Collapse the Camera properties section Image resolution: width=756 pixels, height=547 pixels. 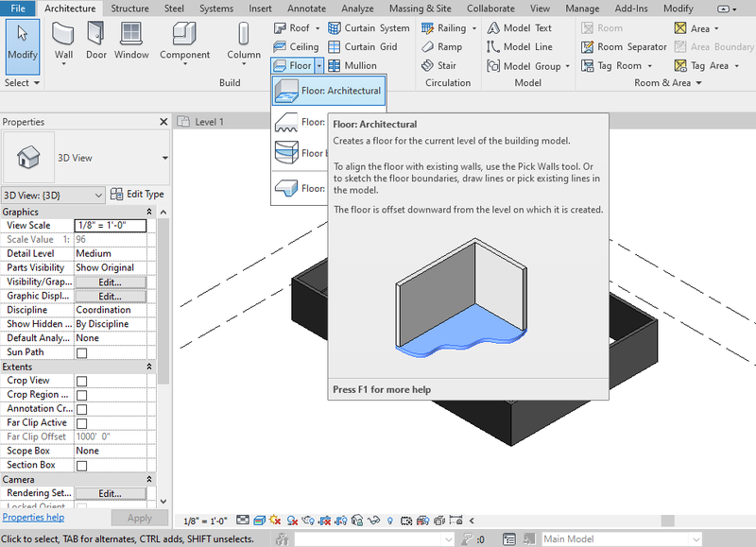pos(149,480)
